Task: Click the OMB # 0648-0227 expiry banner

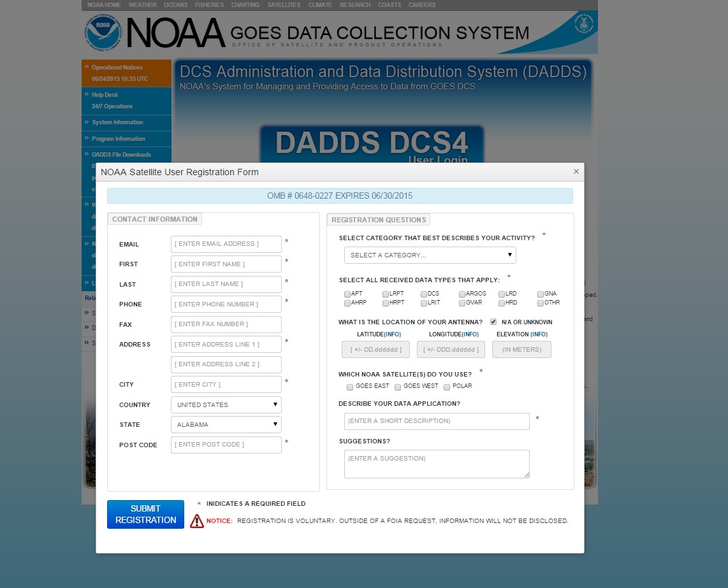Action: [x=340, y=196]
